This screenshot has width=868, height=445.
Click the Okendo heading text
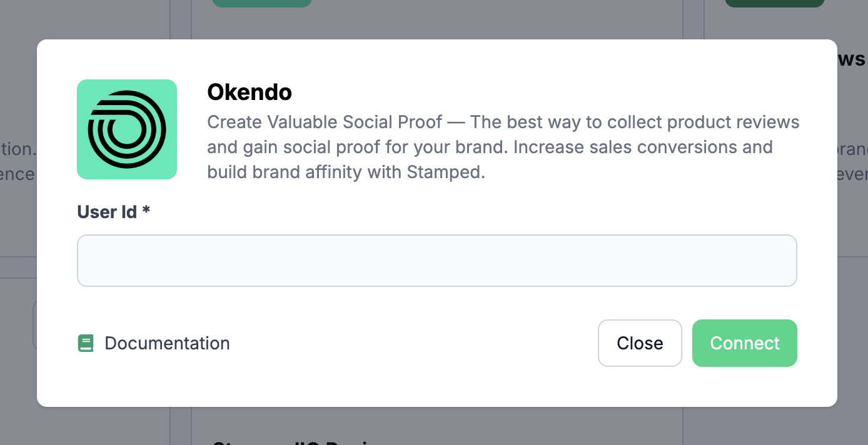(x=250, y=92)
